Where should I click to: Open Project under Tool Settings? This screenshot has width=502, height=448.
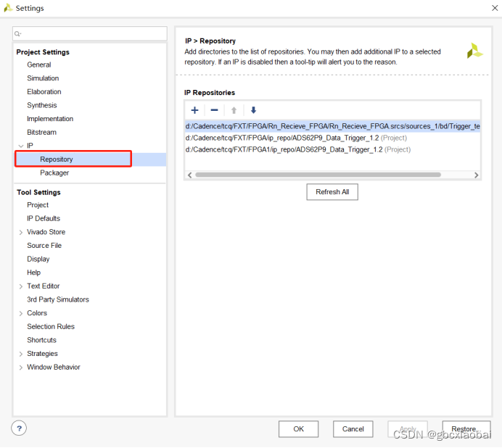[38, 205]
